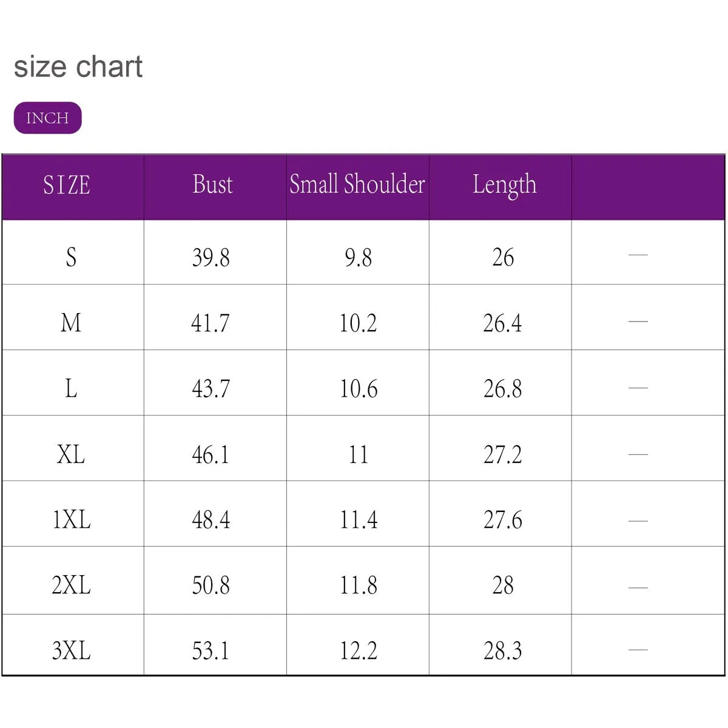Click bust value 43.7 for size L
The height and width of the screenshot is (728, 728).
pos(211,389)
